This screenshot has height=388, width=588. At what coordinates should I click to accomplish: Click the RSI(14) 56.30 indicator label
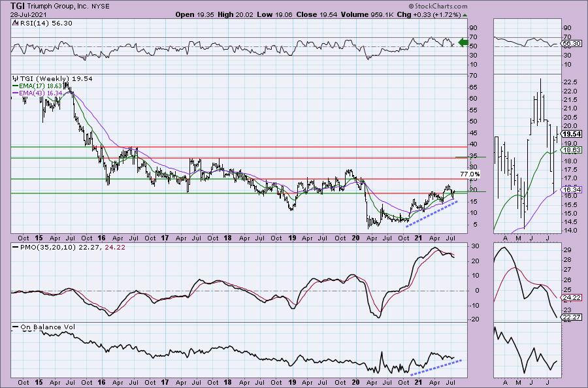(x=45, y=23)
